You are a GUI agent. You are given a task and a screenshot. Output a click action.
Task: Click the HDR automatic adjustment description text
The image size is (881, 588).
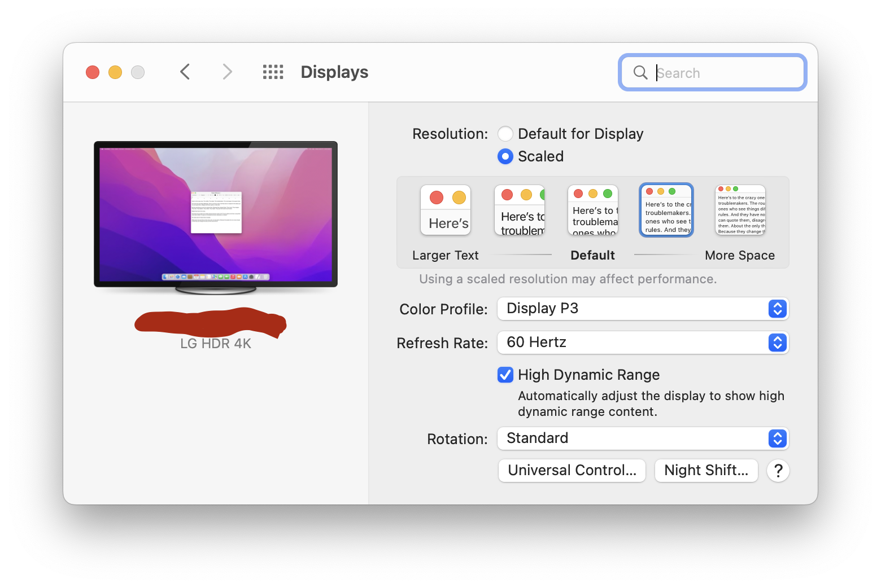(x=651, y=403)
